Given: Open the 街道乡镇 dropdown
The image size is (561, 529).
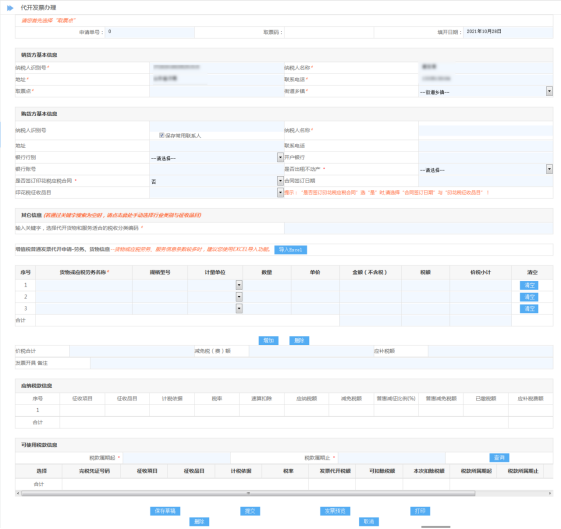Looking at the screenshot, I should tap(549, 91).
